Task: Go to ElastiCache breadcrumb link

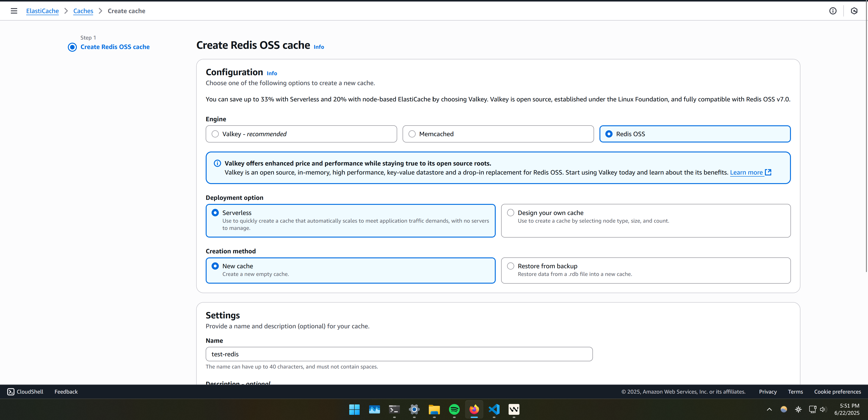Action: (42, 11)
